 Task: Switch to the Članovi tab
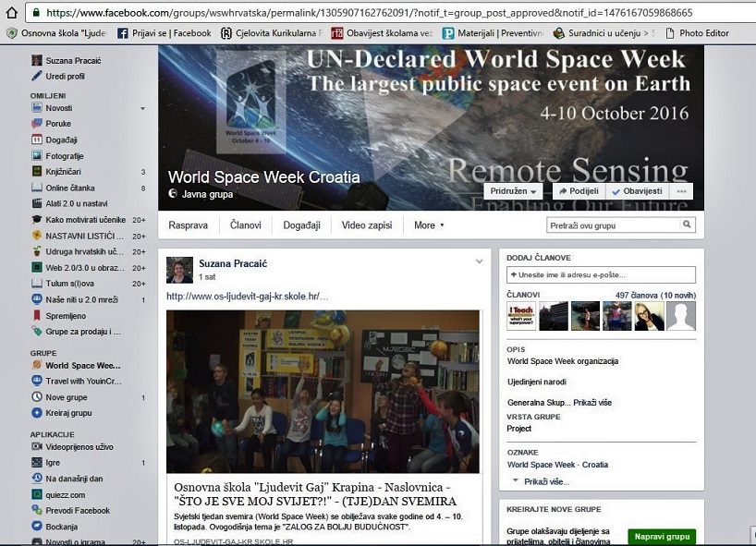tap(246, 225)
